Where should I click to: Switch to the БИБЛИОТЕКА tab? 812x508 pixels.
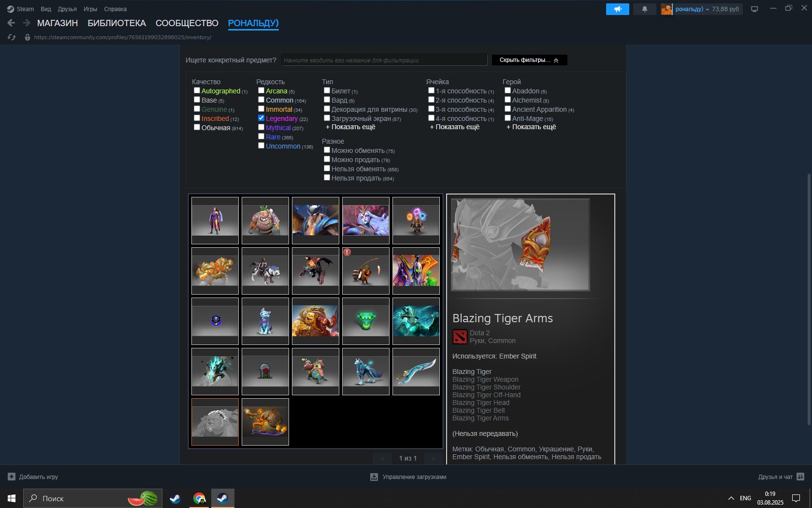coord(117,23)
